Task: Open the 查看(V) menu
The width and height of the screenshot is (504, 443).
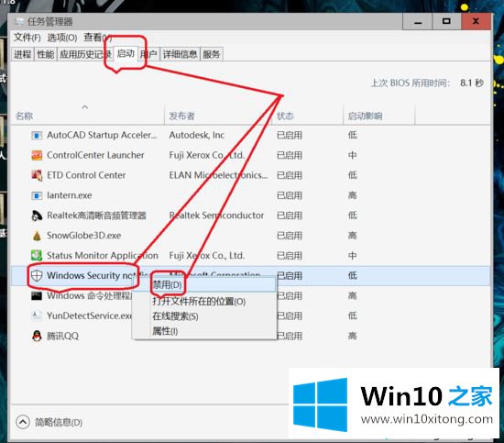Action: [97, 38]
